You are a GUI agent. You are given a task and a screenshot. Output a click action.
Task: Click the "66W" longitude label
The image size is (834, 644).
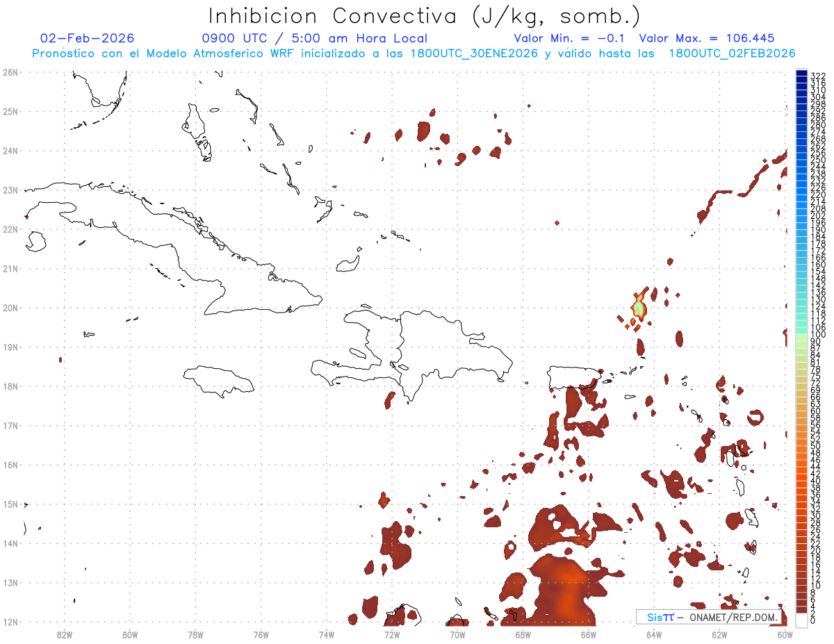coord(589,634)
